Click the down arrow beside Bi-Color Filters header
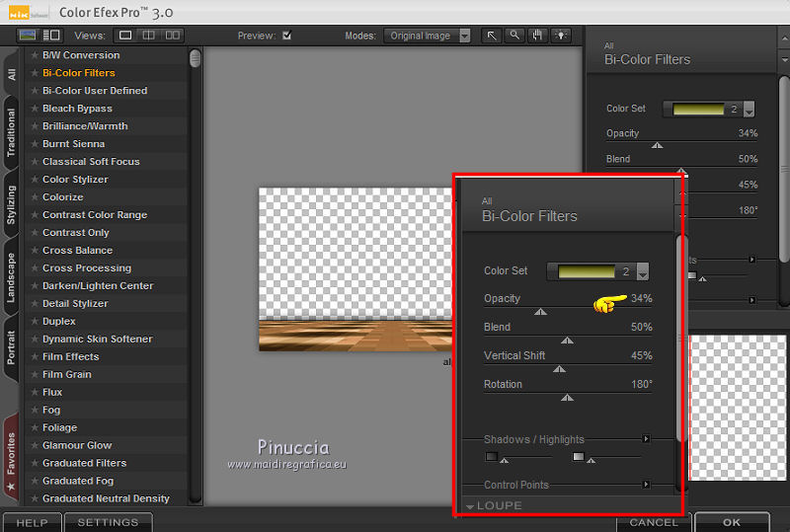This screenshot has width=790, height=532. [784, 60]
